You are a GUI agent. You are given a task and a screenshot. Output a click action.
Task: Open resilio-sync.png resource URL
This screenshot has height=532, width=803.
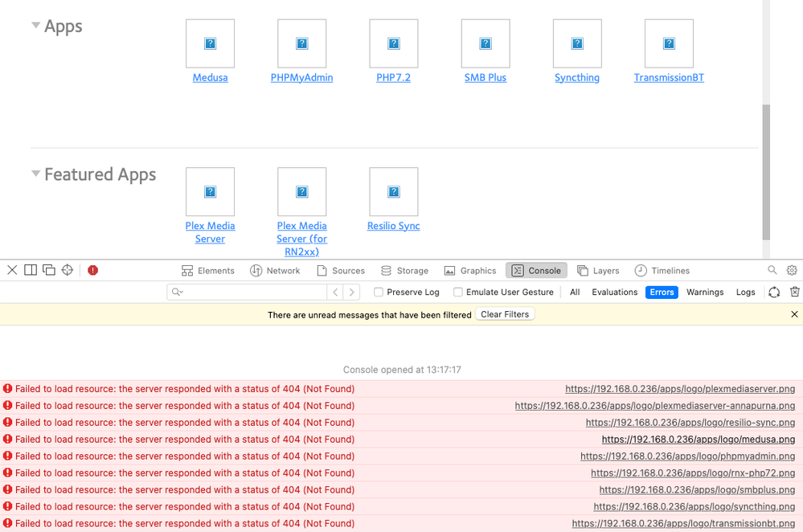click(690, 423)
